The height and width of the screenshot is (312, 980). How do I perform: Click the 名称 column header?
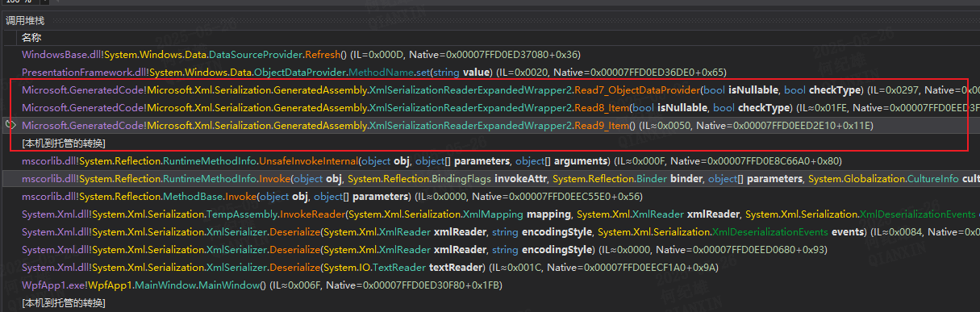point(31,37)
